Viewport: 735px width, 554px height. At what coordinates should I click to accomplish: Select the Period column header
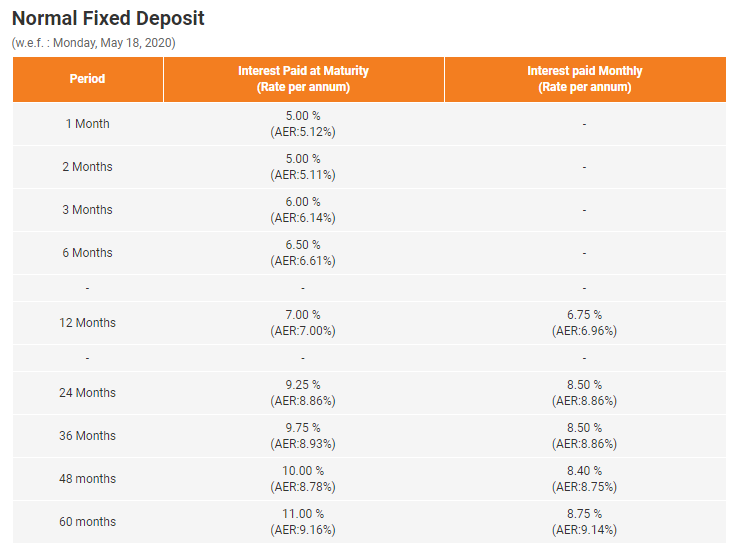point(88,79)
